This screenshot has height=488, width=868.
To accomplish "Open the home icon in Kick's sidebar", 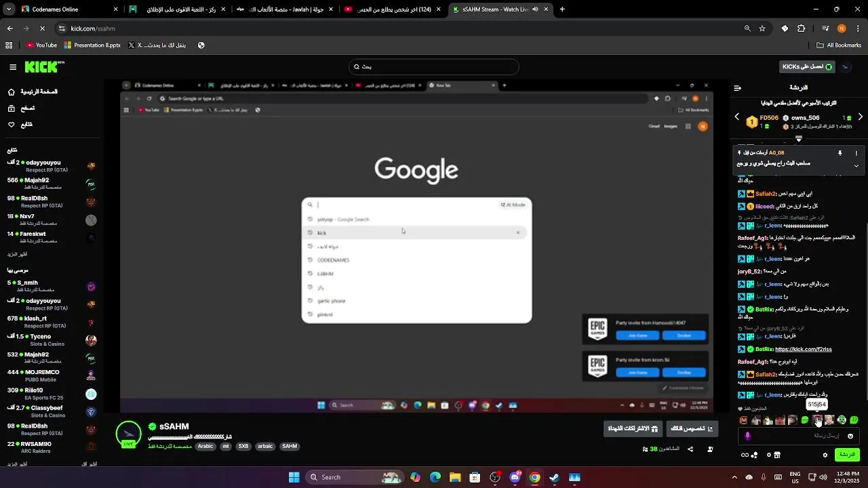I will (x=12, y=92).
